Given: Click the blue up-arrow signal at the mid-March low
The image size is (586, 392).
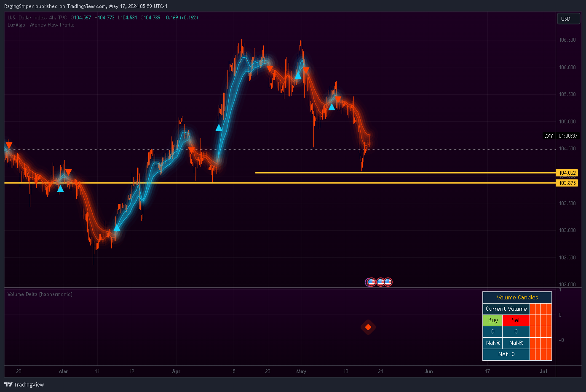Looking at the screenshot, I should tap(117, 228).
